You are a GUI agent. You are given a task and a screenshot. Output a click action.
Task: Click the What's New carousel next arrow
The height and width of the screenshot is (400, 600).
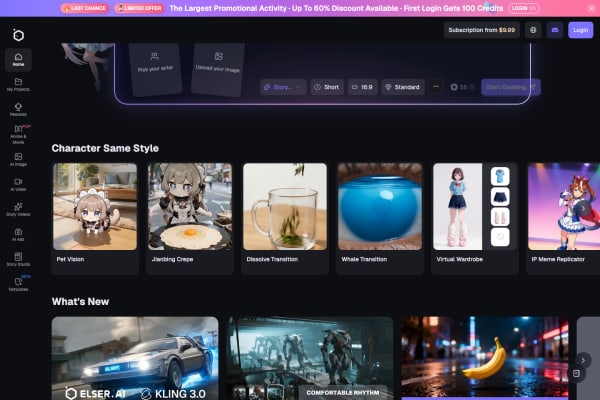(583, 360)
